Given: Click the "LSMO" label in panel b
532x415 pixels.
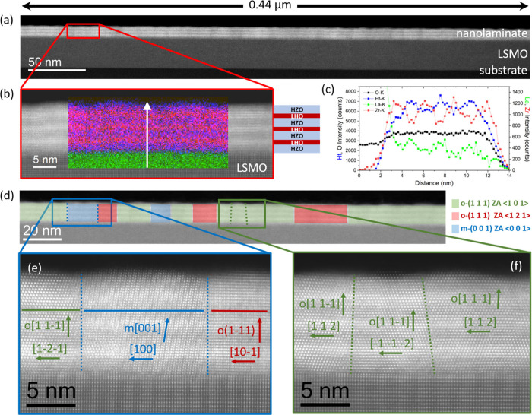Looking at the screenshot, I should [x=252, y=168].
